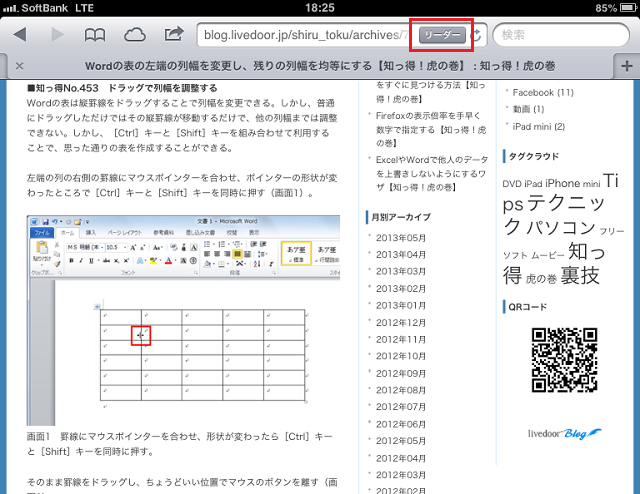This screenshot has height=494, width=640.
Task: Select the 知っ得No.453 article heading
Action: point(122,88)
